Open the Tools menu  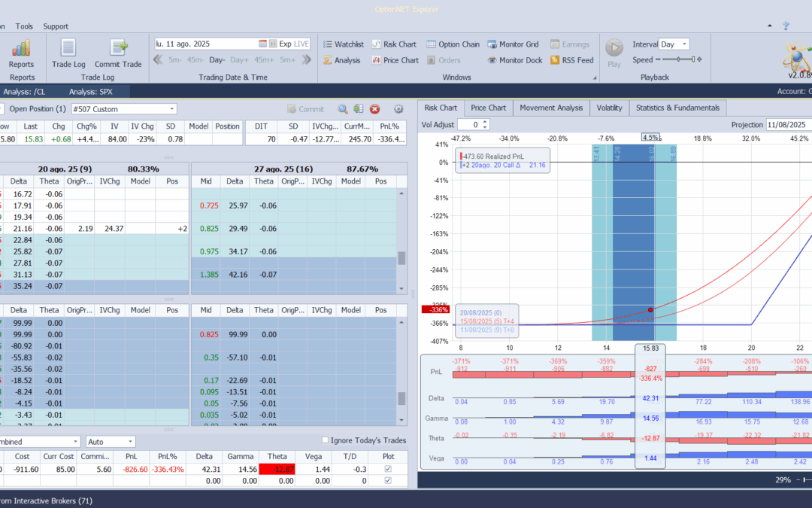coord(24,26)
